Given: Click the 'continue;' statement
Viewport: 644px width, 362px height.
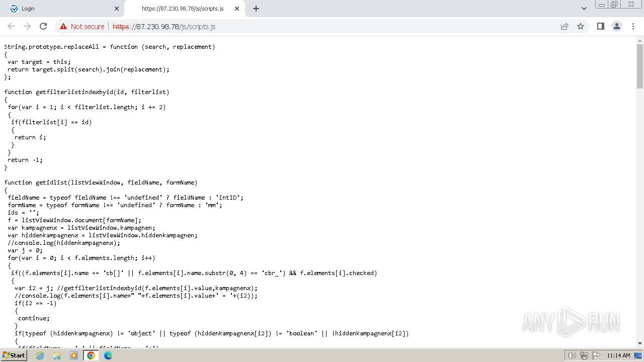Looking at the screenshot, I should tap(34, 318).
